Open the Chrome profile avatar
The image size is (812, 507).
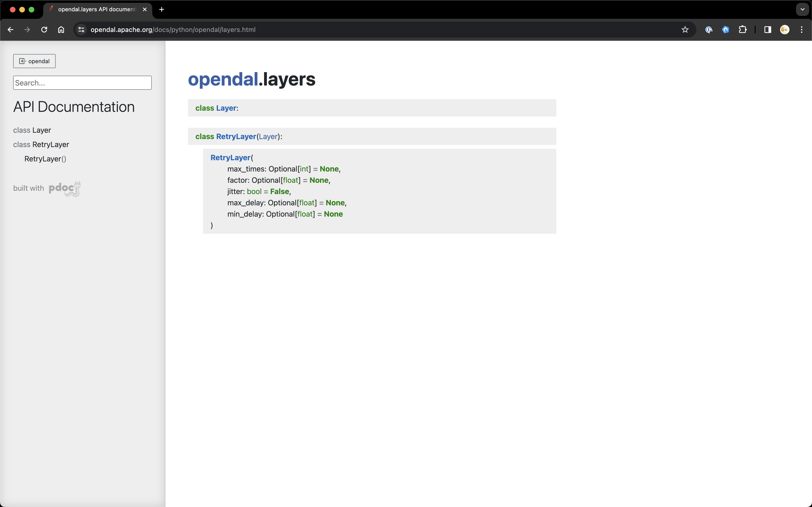tap(785, 30)
